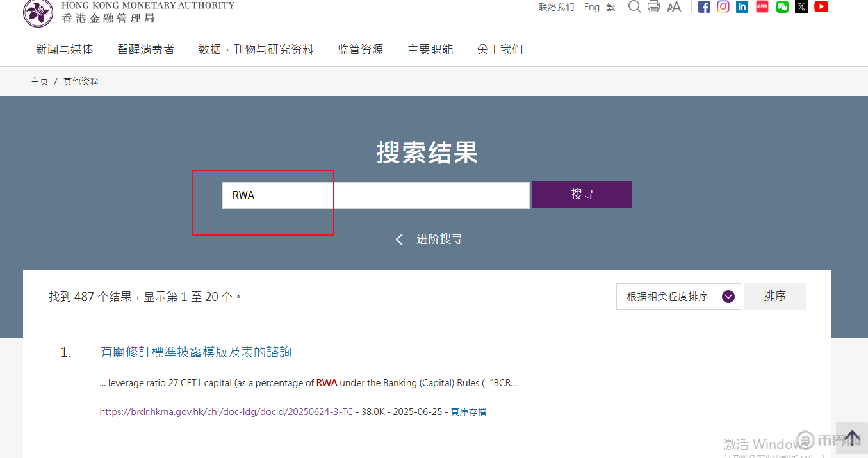The image size is (868, 458).
Task: Click the search magnifier icon in header
Action: tap(634, 7)
